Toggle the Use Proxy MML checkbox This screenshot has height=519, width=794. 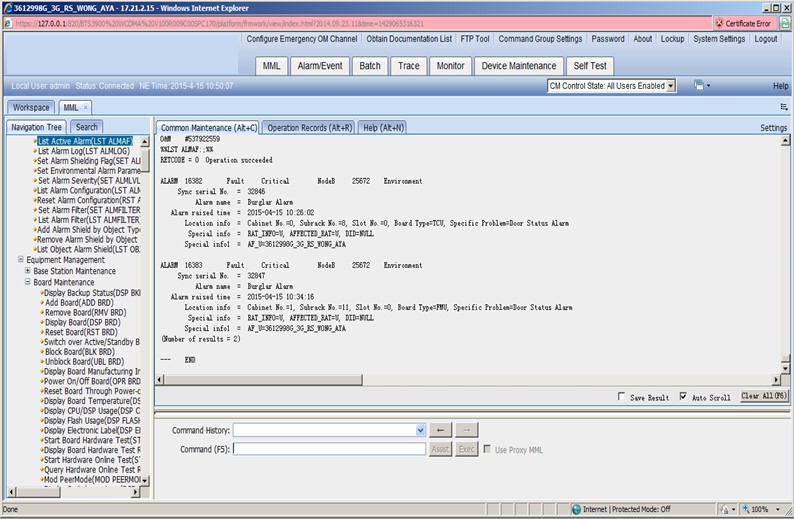click(x=488, y=450)
